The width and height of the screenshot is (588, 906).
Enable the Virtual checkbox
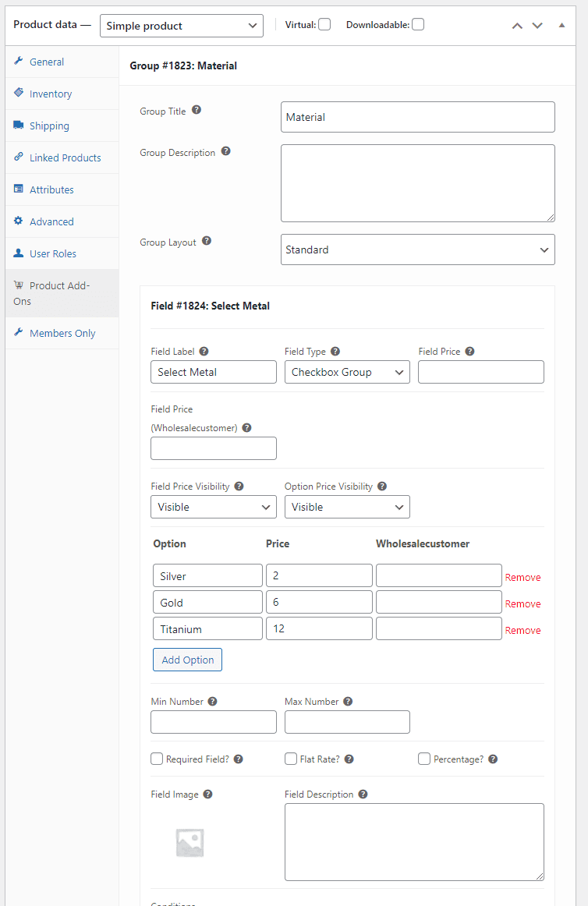324,24
